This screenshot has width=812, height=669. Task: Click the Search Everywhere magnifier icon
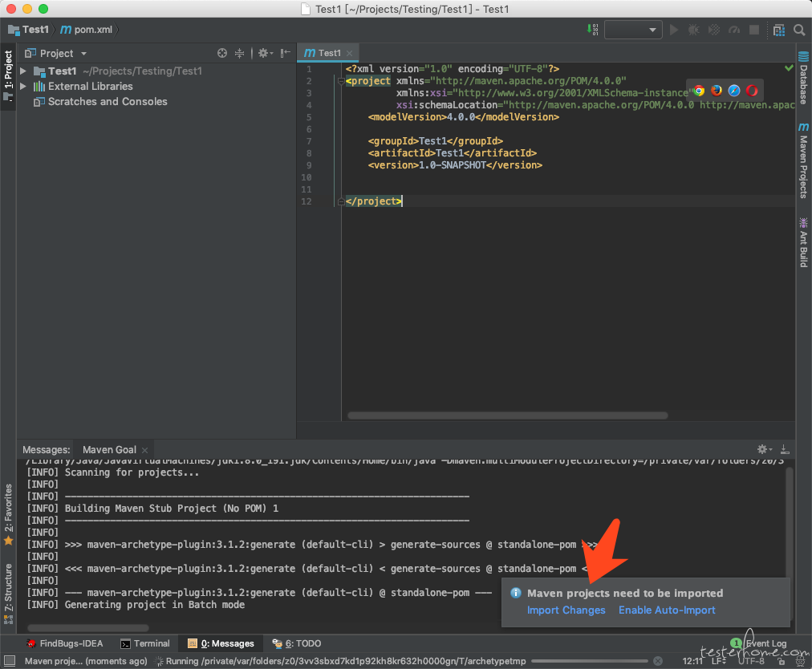pos(799,30)
